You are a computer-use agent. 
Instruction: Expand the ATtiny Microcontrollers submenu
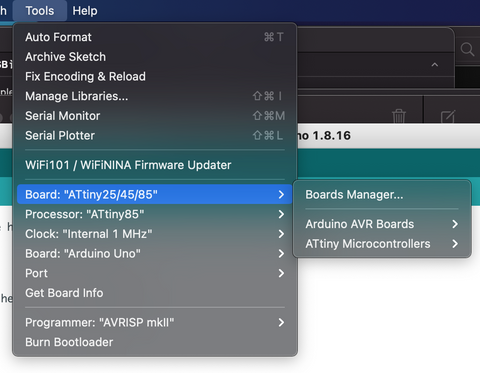pyautogui.click(x=382, y=244)
